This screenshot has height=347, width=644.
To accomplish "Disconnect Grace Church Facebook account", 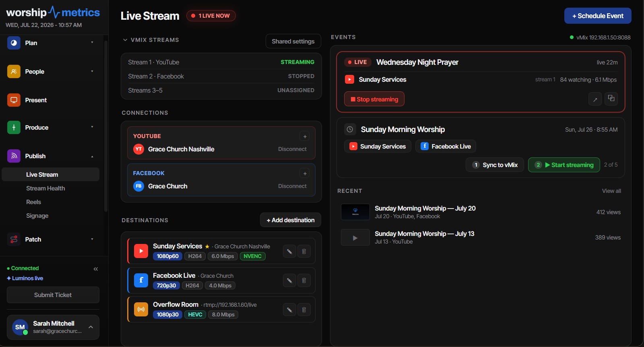I will 292,186.
